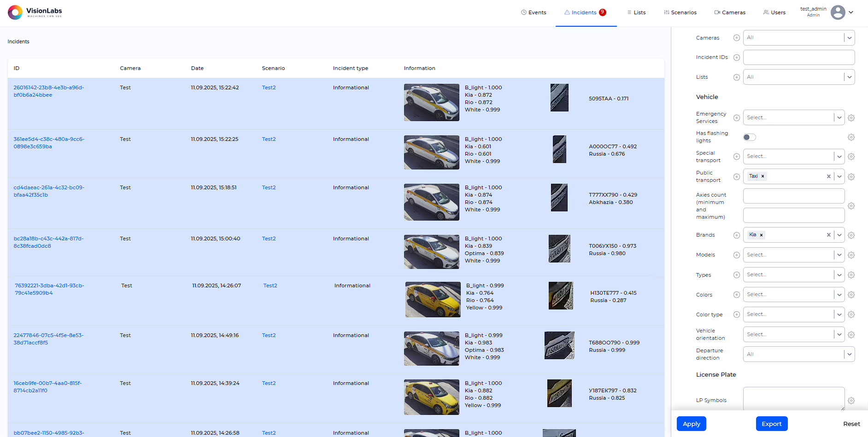Expand the Cameras All dropdown

click(x=849, y=37)
